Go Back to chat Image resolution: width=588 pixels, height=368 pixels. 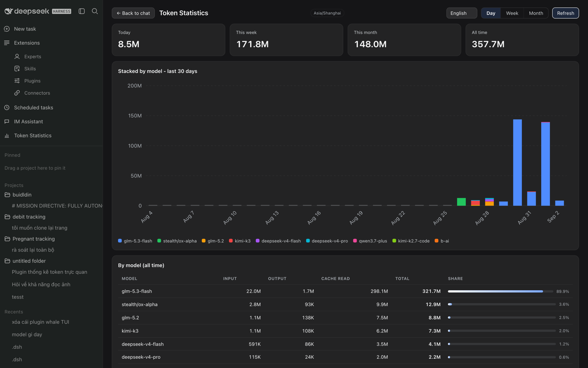[x=133, y=13]
